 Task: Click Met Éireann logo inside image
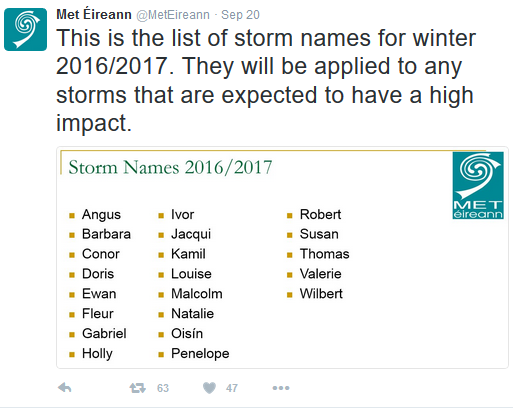[478, 185]
